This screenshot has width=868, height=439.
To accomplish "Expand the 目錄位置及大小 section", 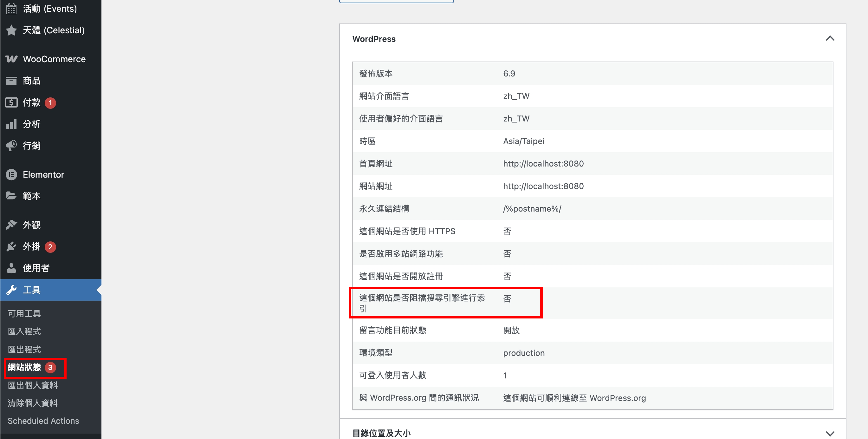I will click(830, 433).
